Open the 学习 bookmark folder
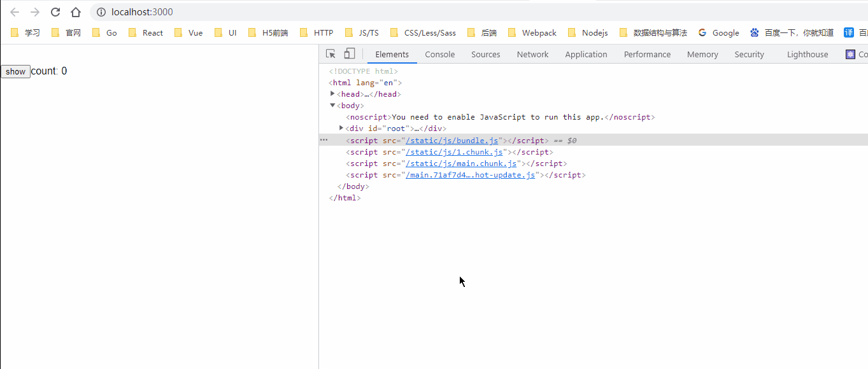 click(x=25, y=32)
